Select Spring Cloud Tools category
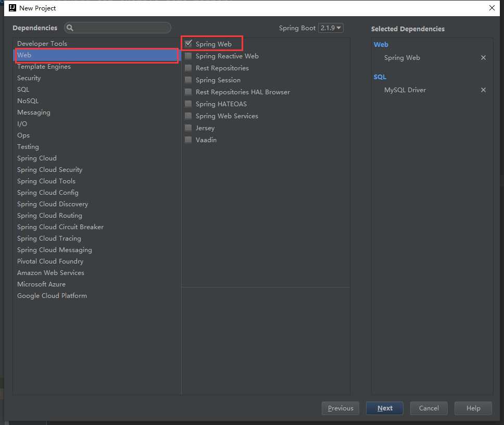Viewport: 504px width, 425px height. (97, 181)
